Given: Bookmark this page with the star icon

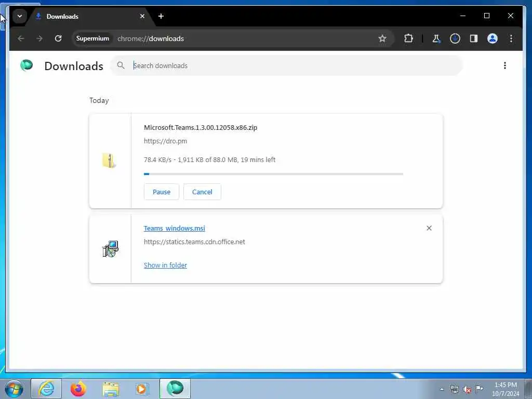Looking at the screenshot, I should (x=382, y=38).
